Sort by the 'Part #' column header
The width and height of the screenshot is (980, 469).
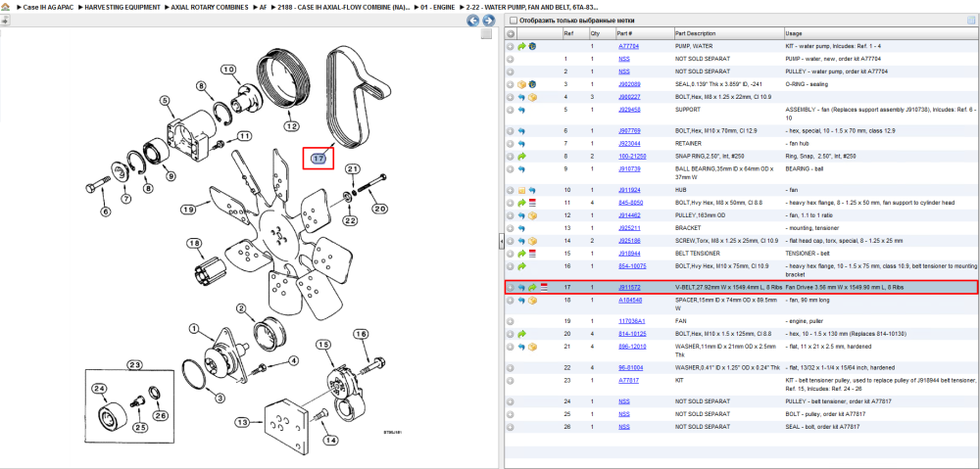[x=644, y=33]
